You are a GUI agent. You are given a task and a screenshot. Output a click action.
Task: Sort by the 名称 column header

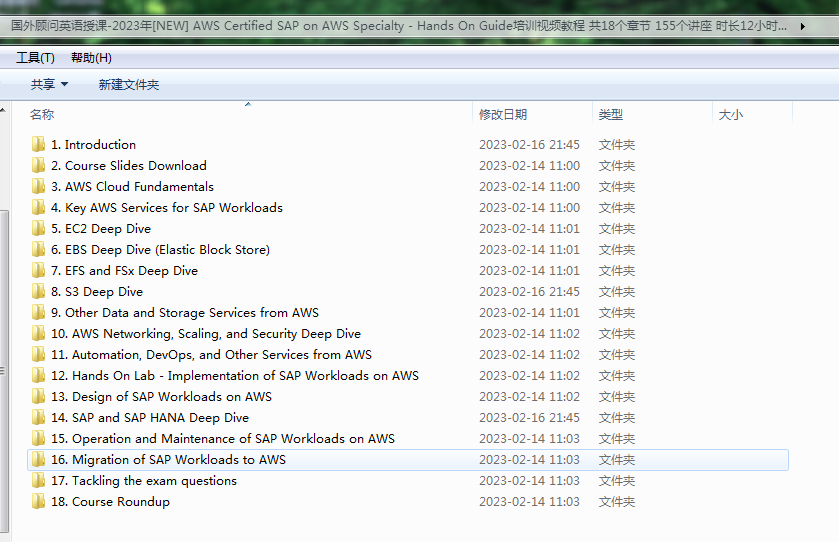(42, 114)
